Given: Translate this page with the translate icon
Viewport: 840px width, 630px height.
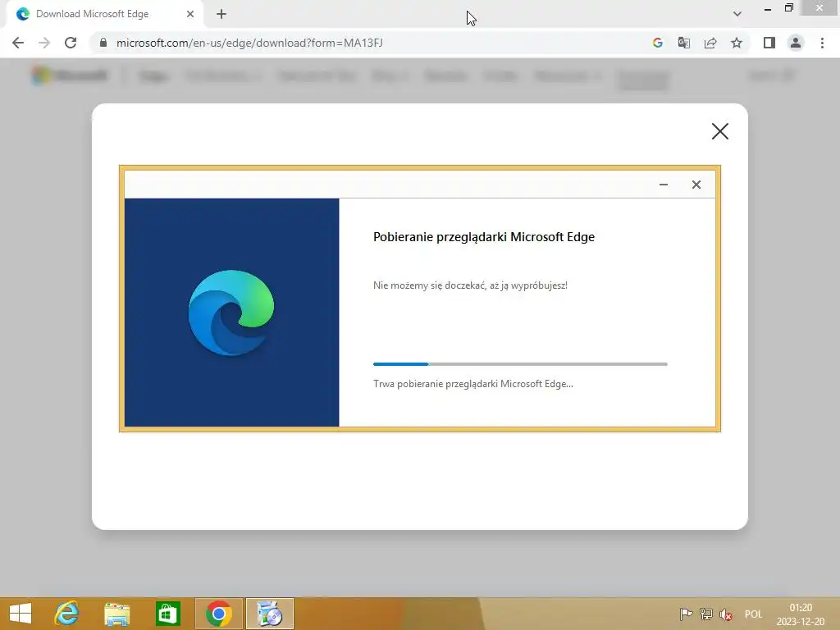Looking at the screenshot, I should coord(683,43).
